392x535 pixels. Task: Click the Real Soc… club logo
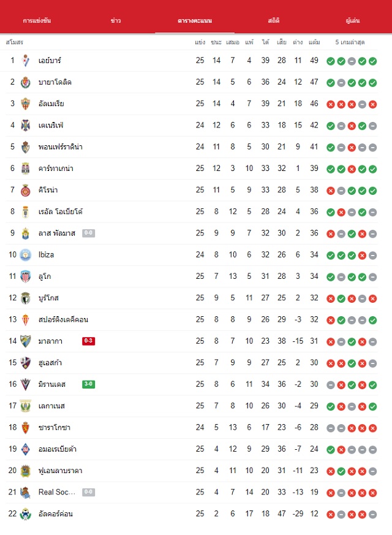[x=26, y=492]
